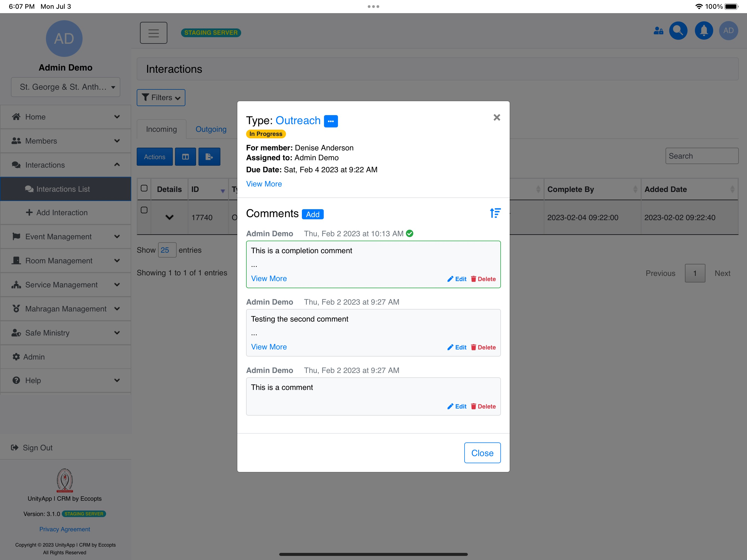
Task: Open the St. George & St. Anth... church dropdown
Action: tap(66, 87)
